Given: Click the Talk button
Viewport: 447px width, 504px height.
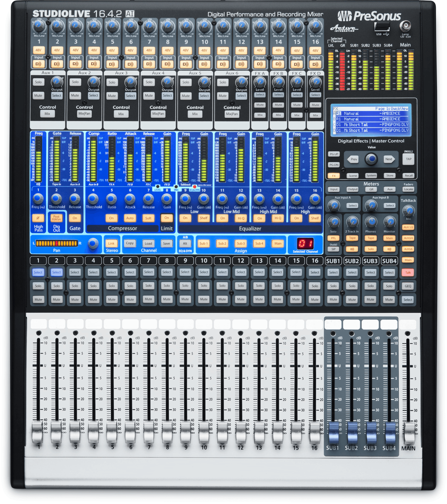Looking at the screenshot, I should click(x=408, y=272).
